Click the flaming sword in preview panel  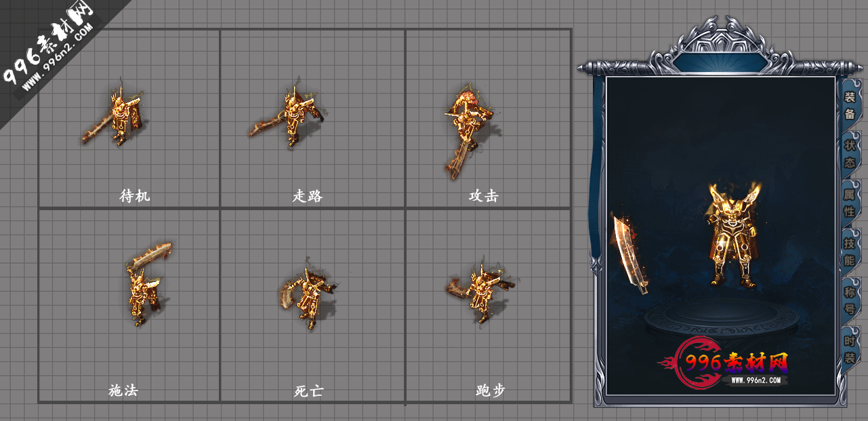630,253
